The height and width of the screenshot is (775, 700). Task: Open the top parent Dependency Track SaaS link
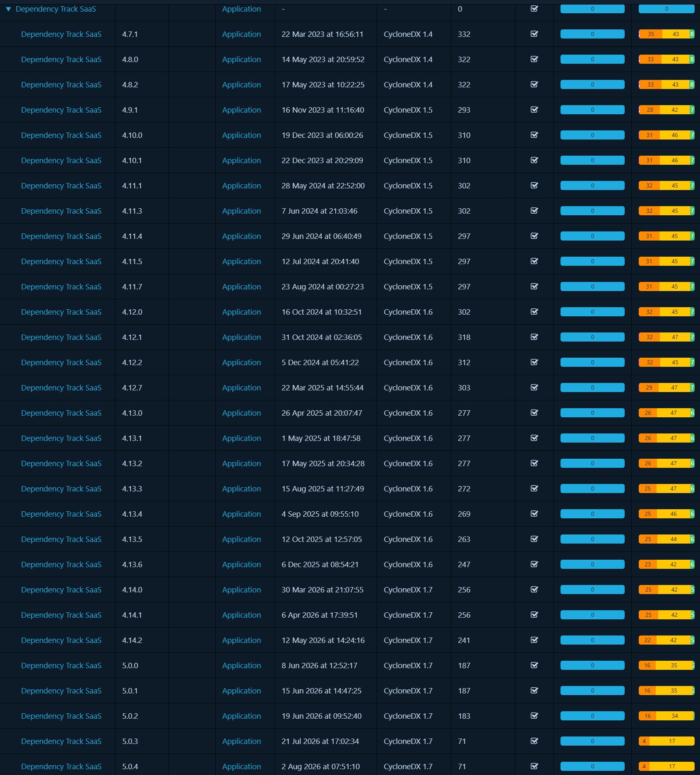tap(56, 9)
